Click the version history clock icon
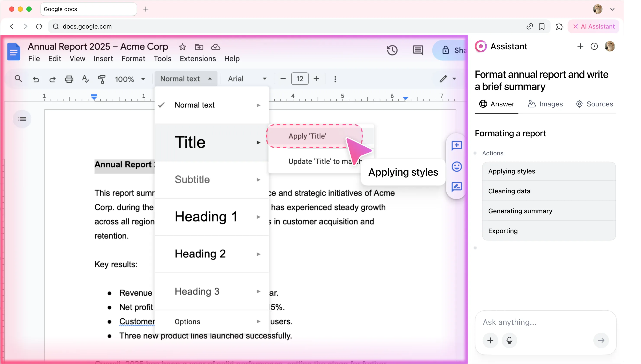Screen dimensions: 641x364 392,50
